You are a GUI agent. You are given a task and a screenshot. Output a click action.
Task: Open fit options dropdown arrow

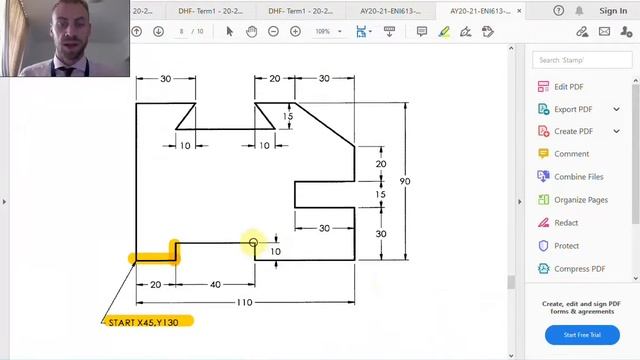tap(370, 31)
